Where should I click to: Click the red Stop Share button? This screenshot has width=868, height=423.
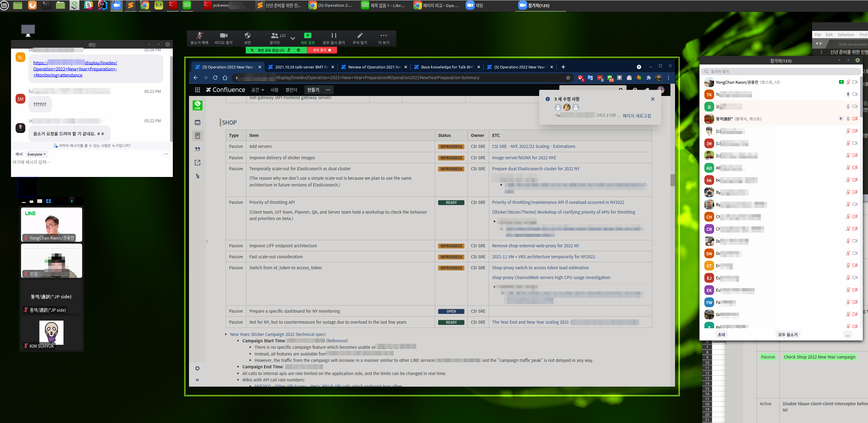(322, 50)
